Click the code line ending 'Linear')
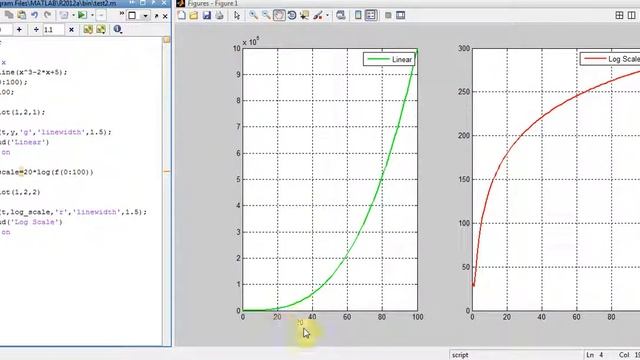Image resolution: width=640 pixels, height=360 pixels. point(24,142)
